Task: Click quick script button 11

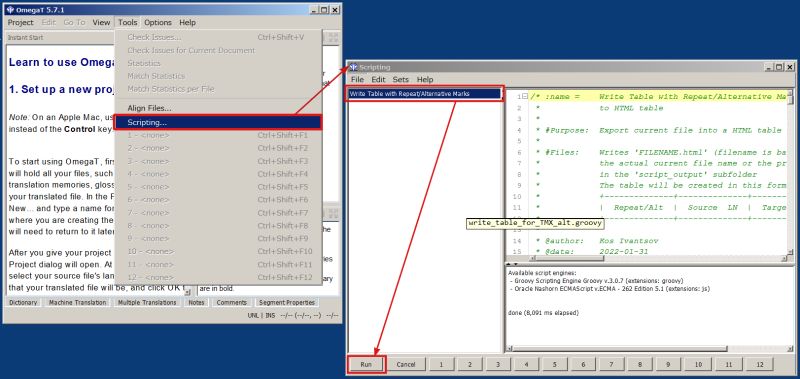Action: point(729,365)
